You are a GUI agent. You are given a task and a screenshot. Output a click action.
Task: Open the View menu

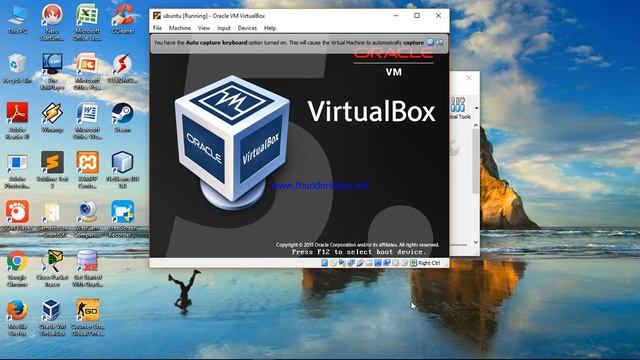click(x=204, y=28)
